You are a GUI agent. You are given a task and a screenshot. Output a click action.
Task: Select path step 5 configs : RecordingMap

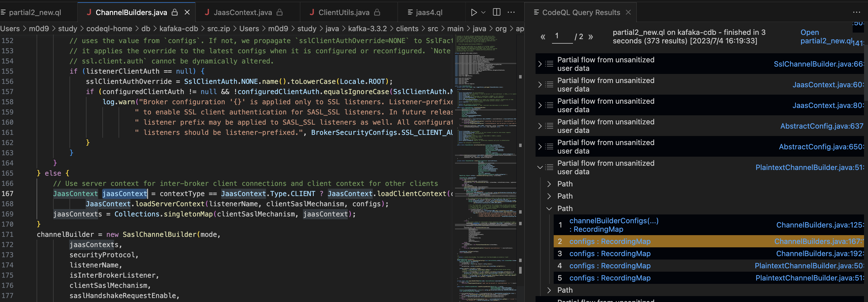[x=610, y=278]
